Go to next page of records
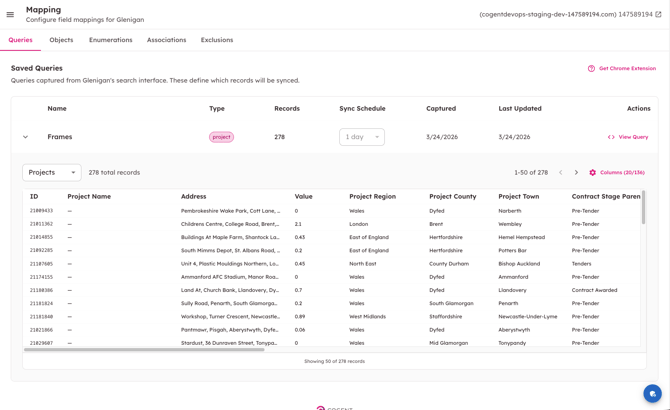The width and height of the screenshot is (670, 410). point(576,173)
